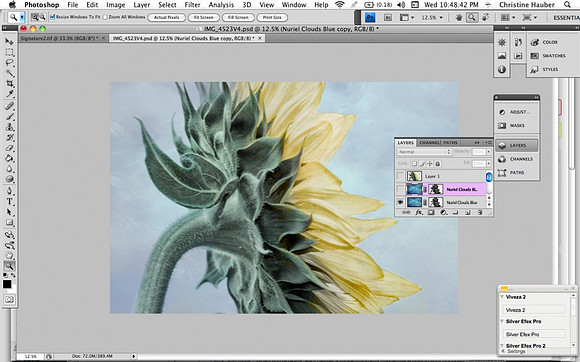This screenshot has width=580, height=362.
Task: Show the Layer 1 layer visibility
Action: 400,176
